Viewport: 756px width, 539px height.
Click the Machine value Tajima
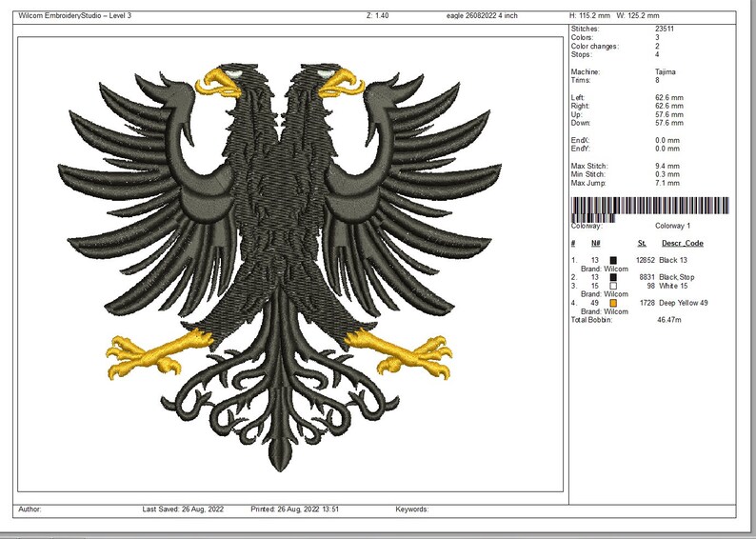(666, 71)
